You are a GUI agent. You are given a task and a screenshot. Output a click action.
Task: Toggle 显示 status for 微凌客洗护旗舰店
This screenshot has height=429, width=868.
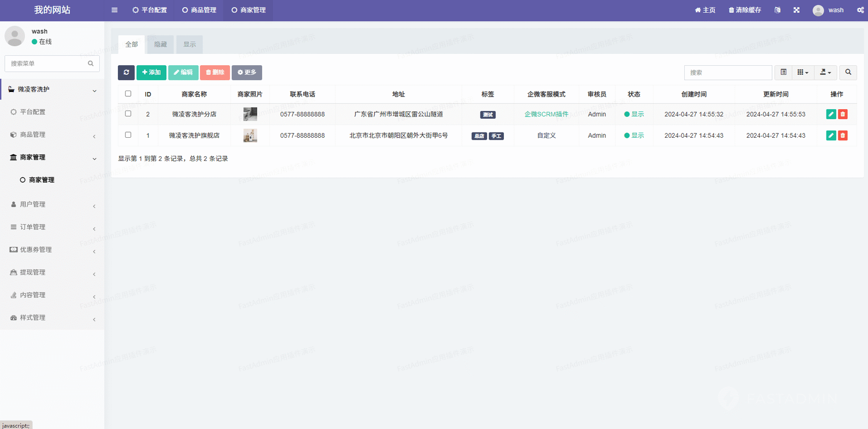point(634,135)
